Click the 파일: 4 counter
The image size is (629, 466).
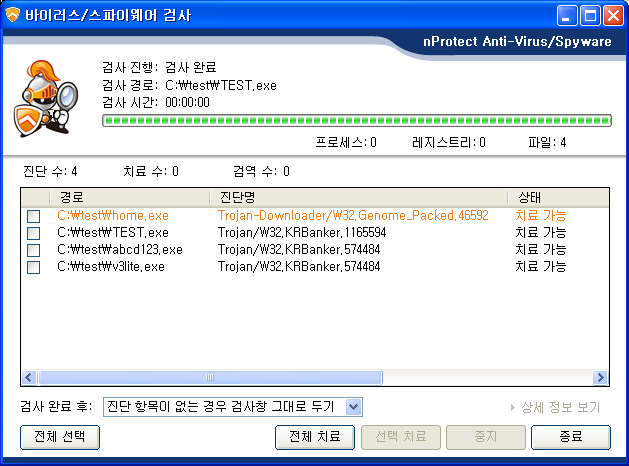[547, 142]
